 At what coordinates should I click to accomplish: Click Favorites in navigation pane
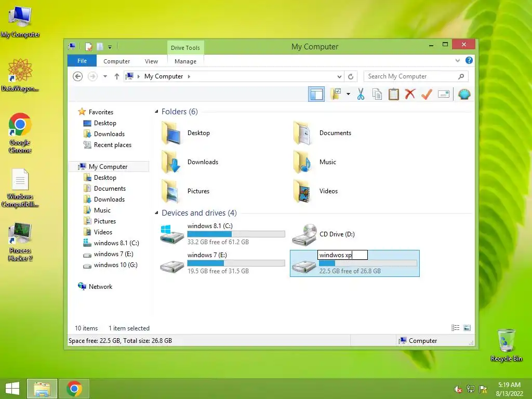coord(101,112)
